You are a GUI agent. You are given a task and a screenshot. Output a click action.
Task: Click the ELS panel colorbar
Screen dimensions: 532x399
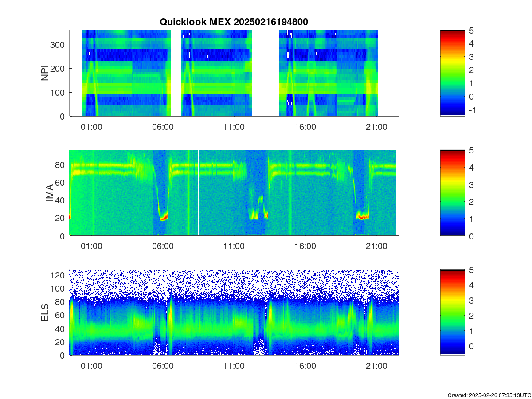tap(452, 312)
